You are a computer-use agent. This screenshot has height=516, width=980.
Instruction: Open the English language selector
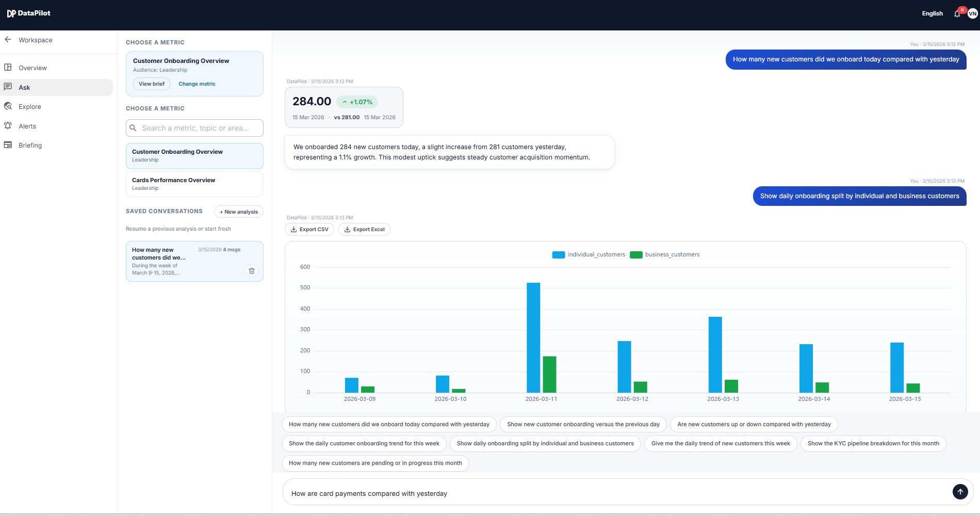point(932,13)
